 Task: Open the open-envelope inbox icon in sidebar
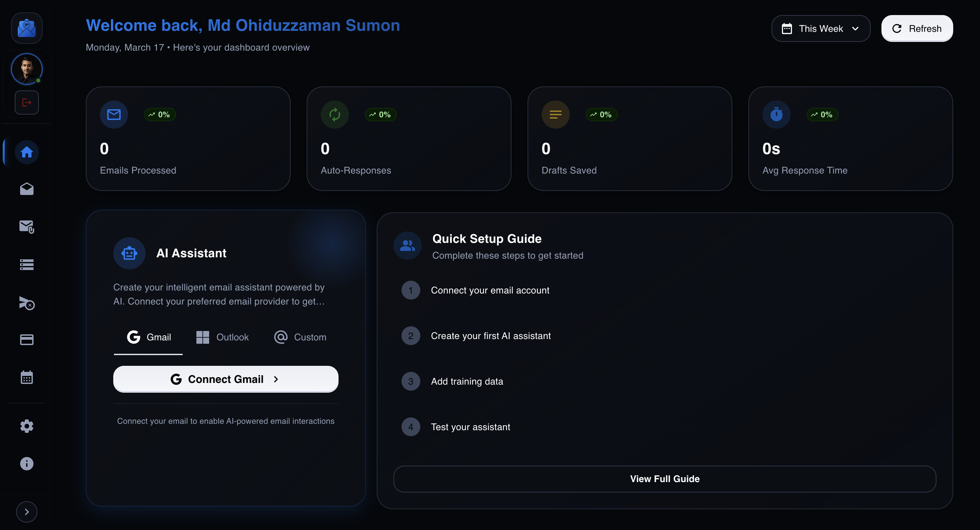pyautogui.click(x=26, y=189)
